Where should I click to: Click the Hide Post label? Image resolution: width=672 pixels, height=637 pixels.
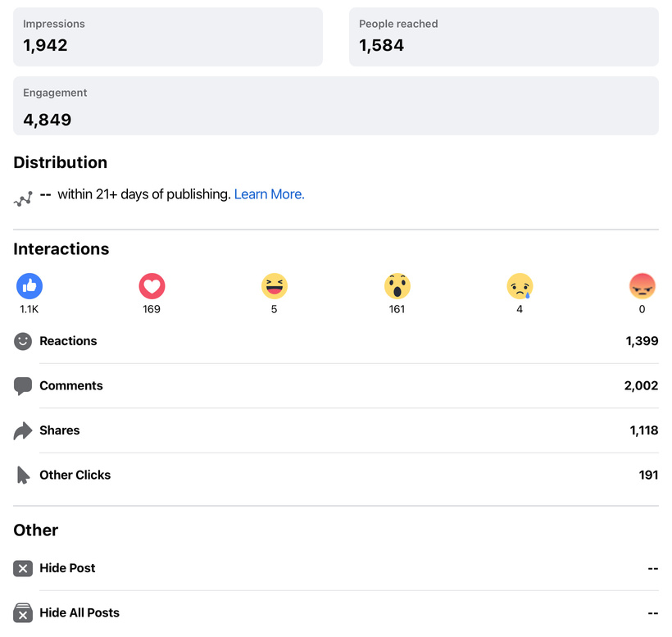(x=67, y=568)
